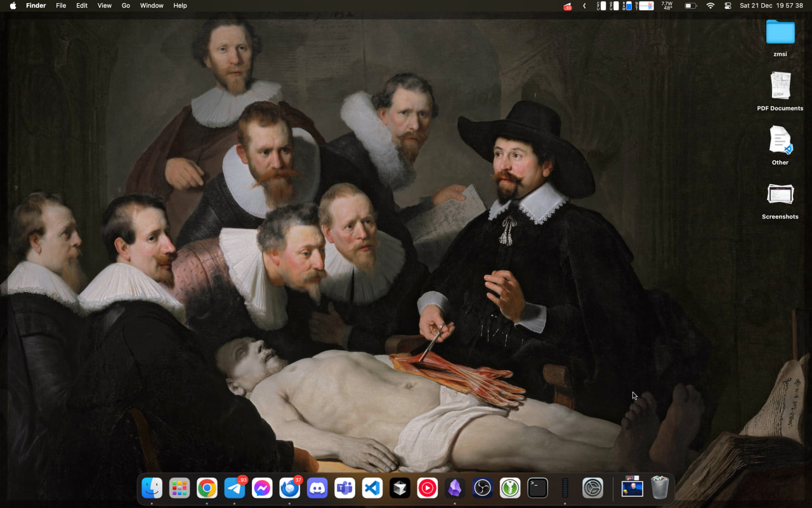
Task: Click the GPU usage monitor in the menu bar
Action: (614, 6)
